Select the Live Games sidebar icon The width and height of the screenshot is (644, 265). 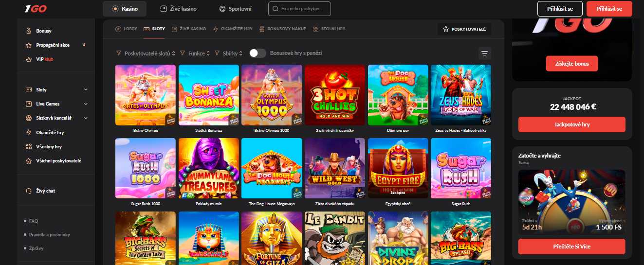[x=28, y=104]
